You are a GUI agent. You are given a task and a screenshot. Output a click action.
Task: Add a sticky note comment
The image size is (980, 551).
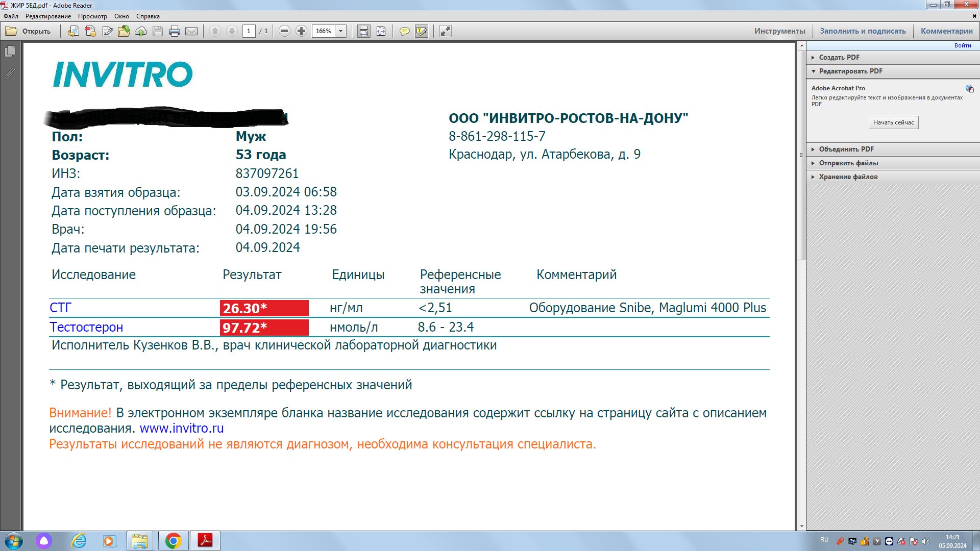coord(404,31)
